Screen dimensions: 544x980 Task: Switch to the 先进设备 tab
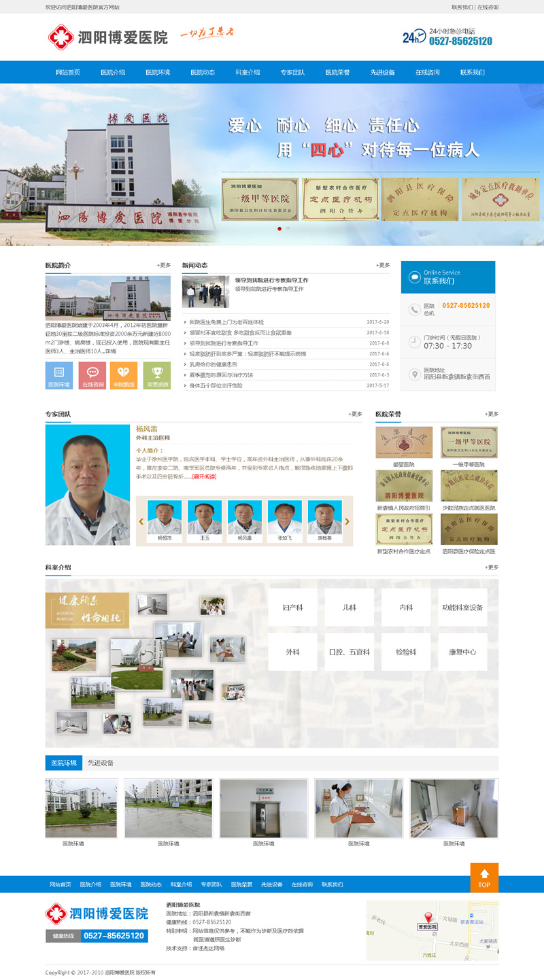tap(101, 763)
